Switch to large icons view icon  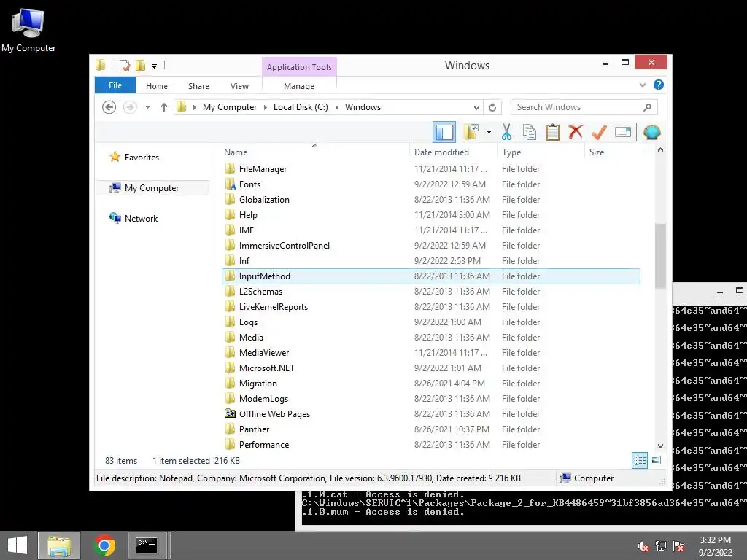(656, 461)
